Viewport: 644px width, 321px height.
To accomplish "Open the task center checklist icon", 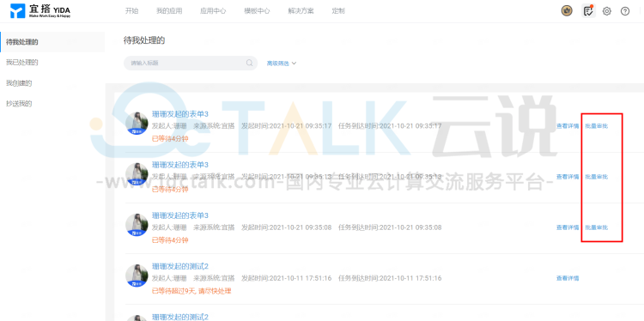I will [588, 11].
